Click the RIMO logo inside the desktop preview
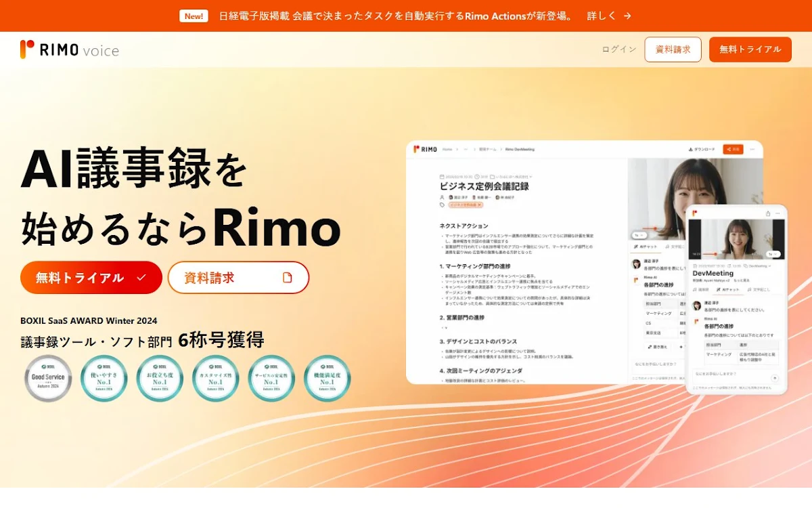This screenshot has width=812, height=508. (425, 149)
